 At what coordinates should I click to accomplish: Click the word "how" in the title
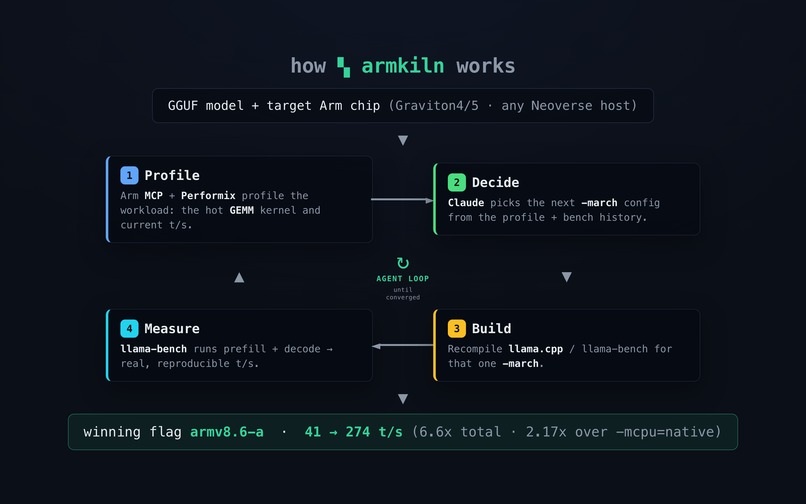[x=308, y=66]
